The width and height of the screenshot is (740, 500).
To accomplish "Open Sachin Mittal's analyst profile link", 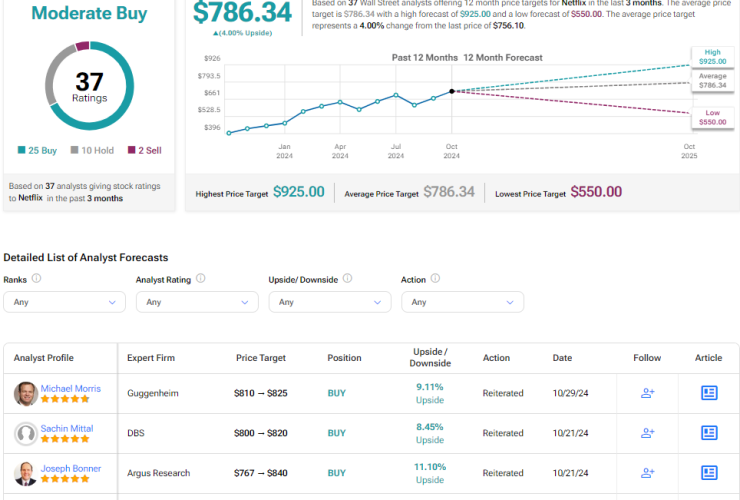I will pos(67,429).
